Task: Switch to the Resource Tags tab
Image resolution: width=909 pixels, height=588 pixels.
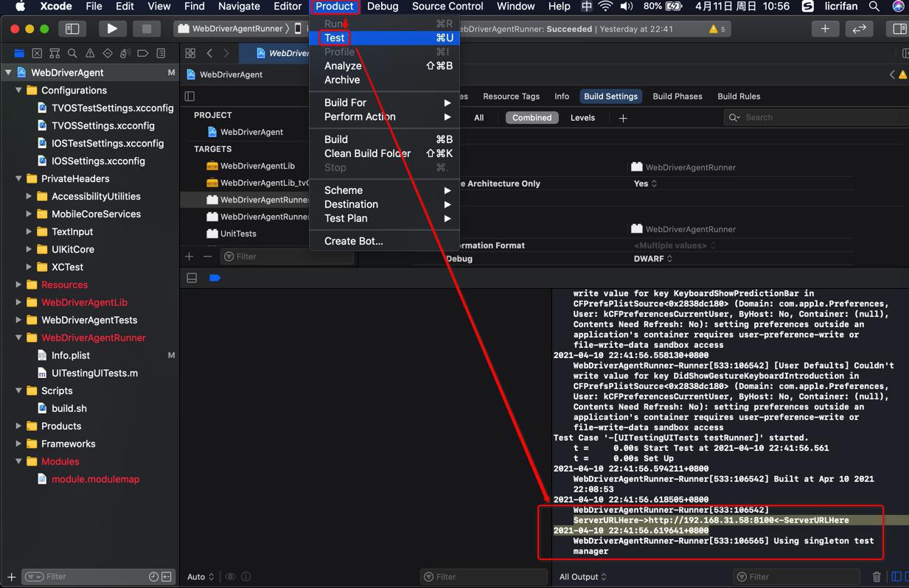Action: tap(511, 97)
